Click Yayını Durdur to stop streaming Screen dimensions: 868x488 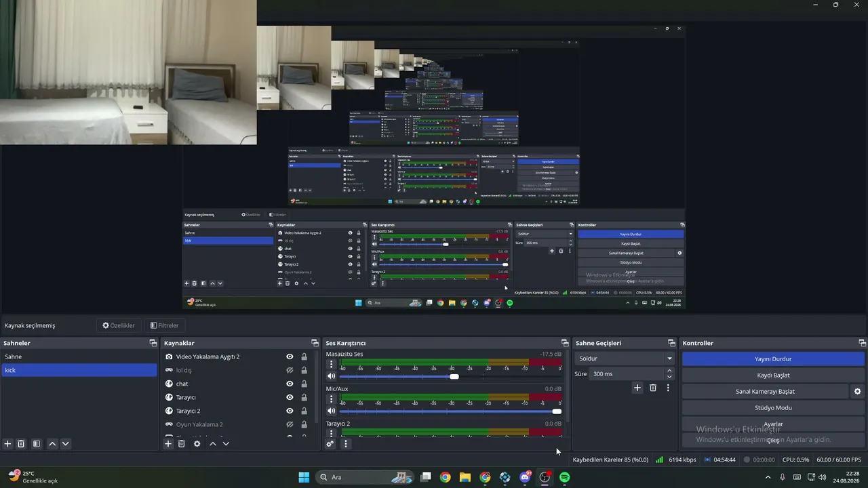click(x=773, y=359)
